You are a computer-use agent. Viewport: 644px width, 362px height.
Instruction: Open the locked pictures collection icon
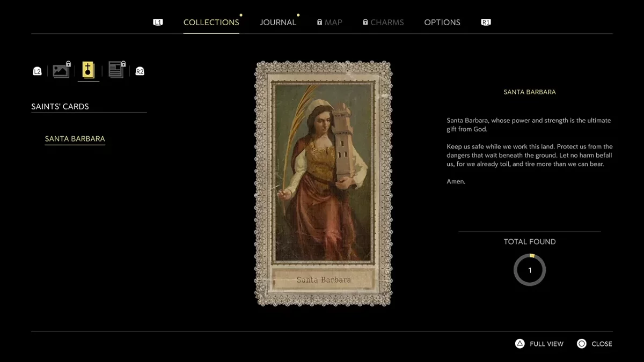tap(62, 70)
